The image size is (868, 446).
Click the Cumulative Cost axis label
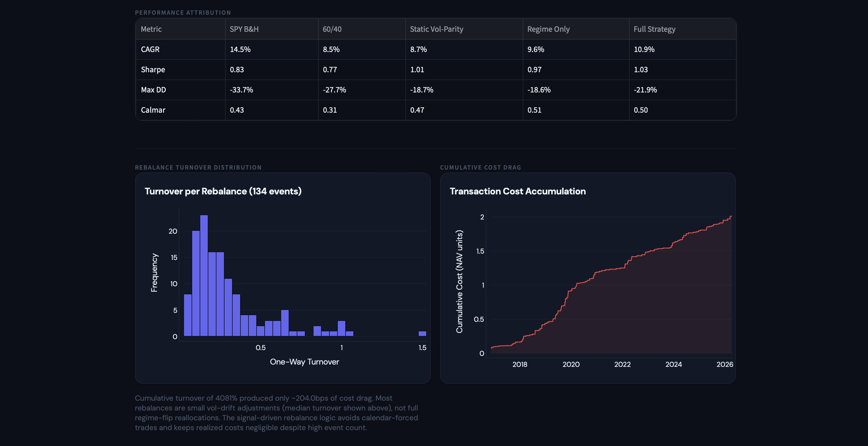[x=459, y=281]
